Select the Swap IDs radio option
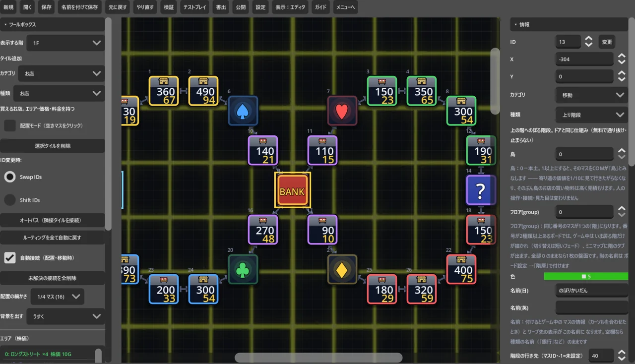Viewport: 635px width, 364px height. 10,177
